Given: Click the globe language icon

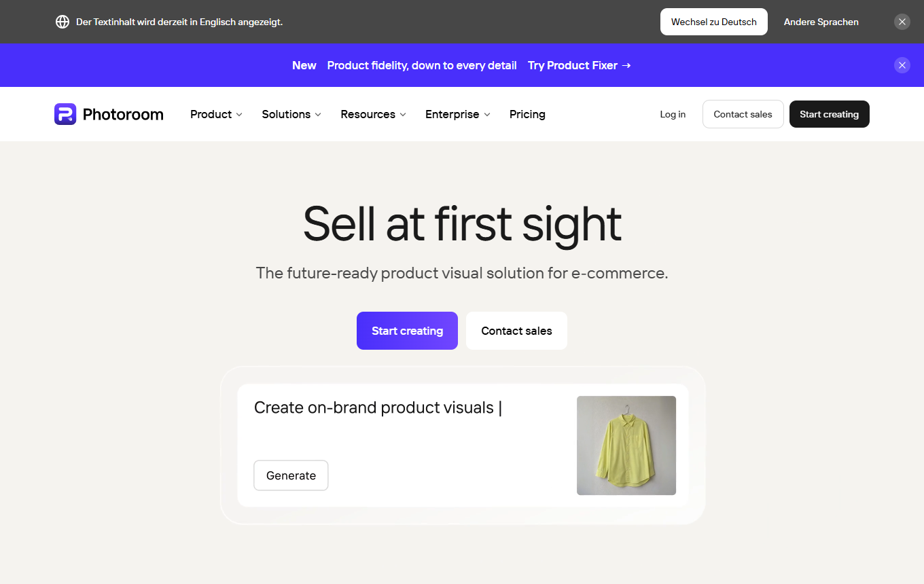Looking at the screenshot, I should tap(63, 22).
